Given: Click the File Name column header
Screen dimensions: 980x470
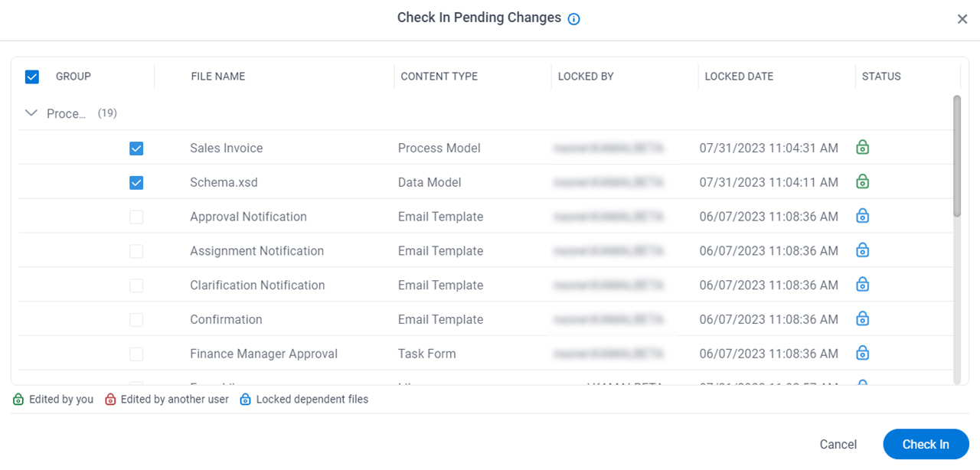Looking at the screenshot, I should pyautogui.click(x=218, y=77).
